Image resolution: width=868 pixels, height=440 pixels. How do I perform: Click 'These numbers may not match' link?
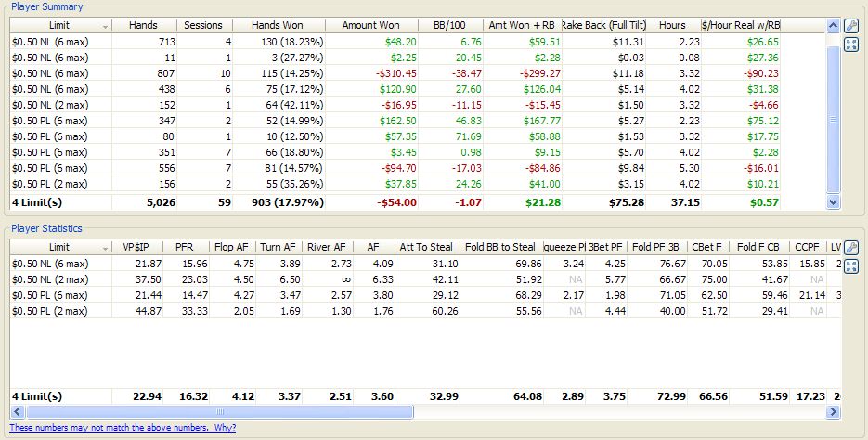pos(123,428)
